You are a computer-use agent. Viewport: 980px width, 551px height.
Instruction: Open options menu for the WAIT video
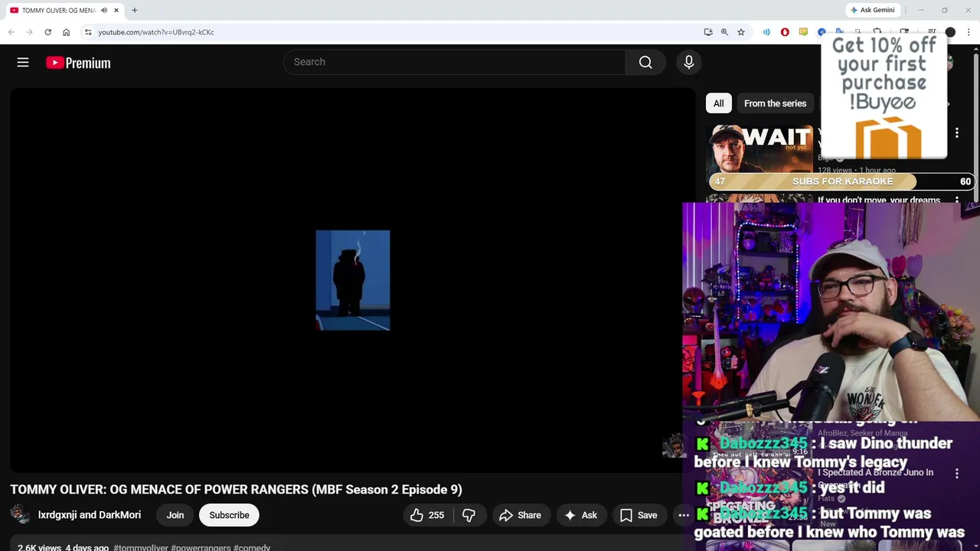click(x=956, y=133)
